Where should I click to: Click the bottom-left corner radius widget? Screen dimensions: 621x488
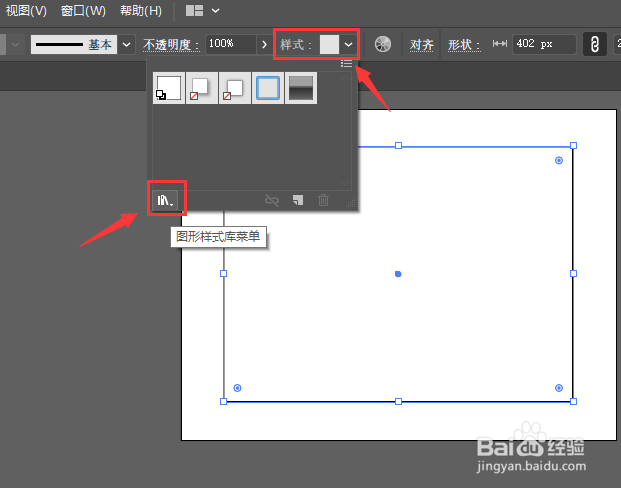click(x=237, y=388)
